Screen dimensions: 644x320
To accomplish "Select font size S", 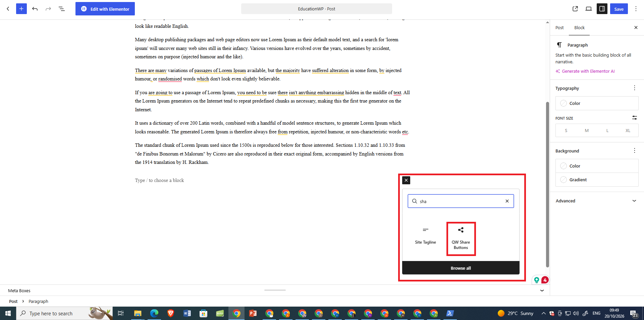I will click(x=566, y=130).
